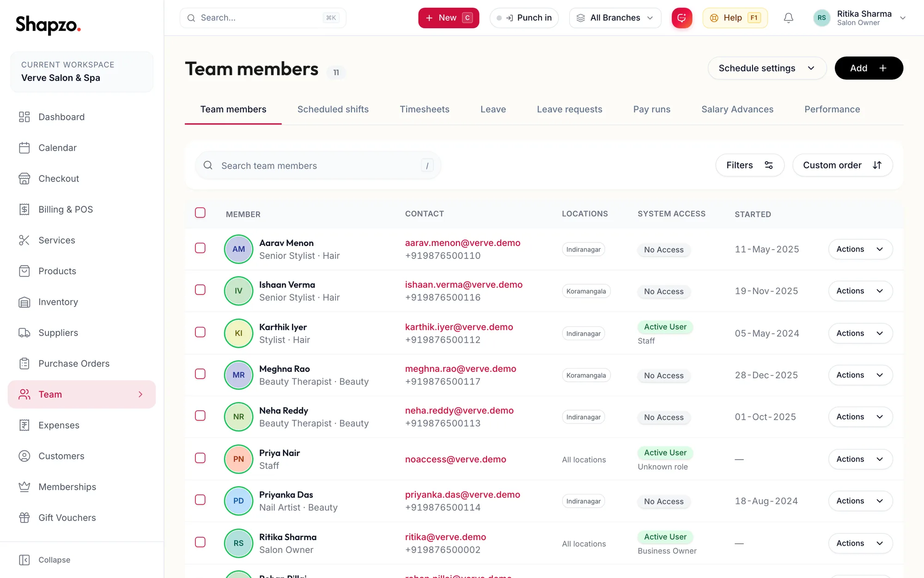This screenshot has height=578, width=924.
Task: Focus the global Search box
Action: (x=263, y=18)
